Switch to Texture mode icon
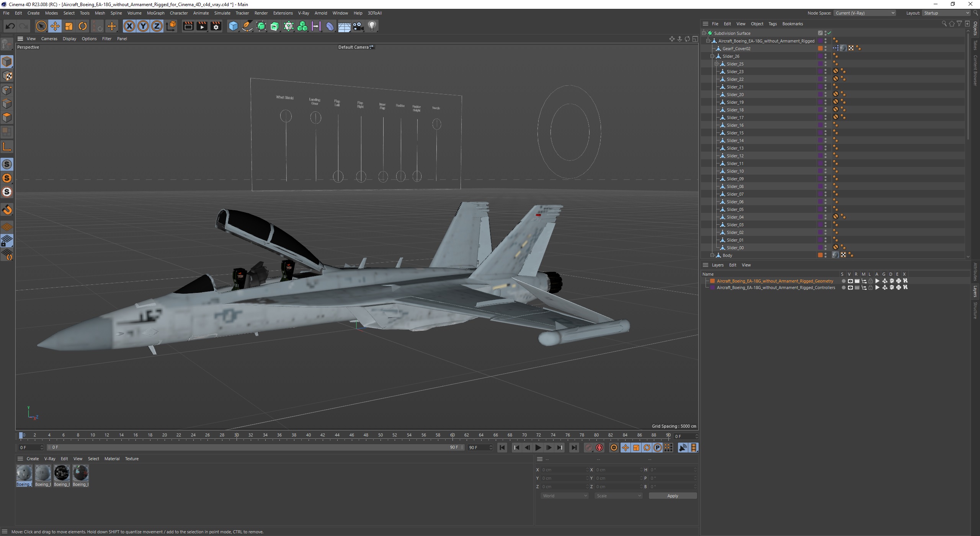 [x=7, y=76]
